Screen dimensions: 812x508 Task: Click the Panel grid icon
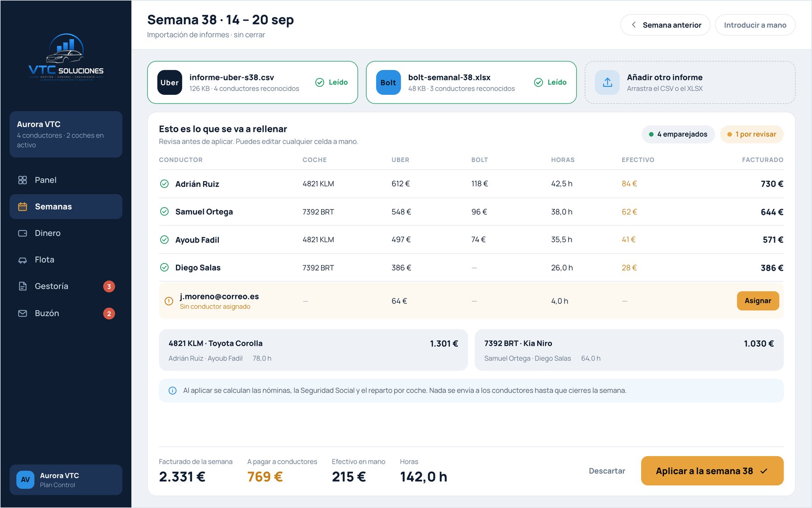click(23, 180)
